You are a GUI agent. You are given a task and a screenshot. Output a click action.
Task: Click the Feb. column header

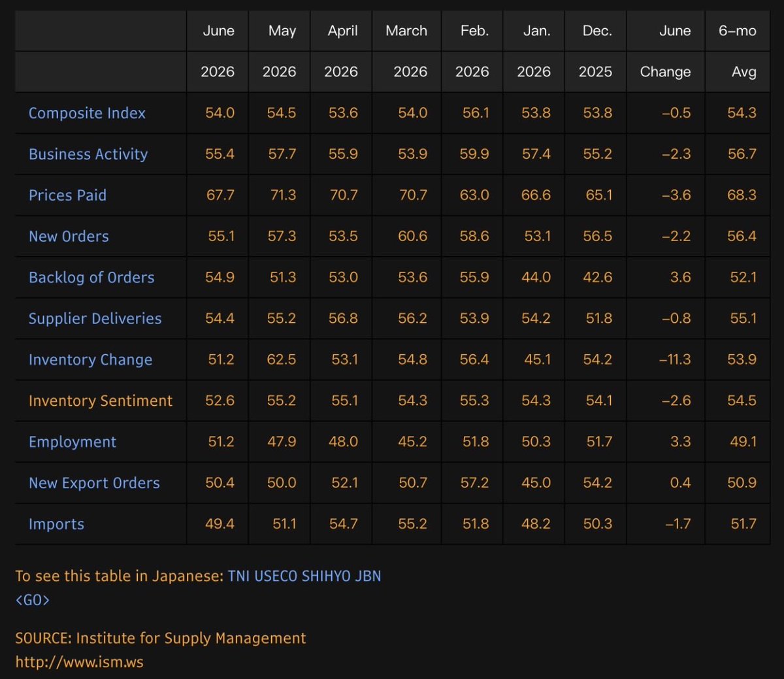474,31
